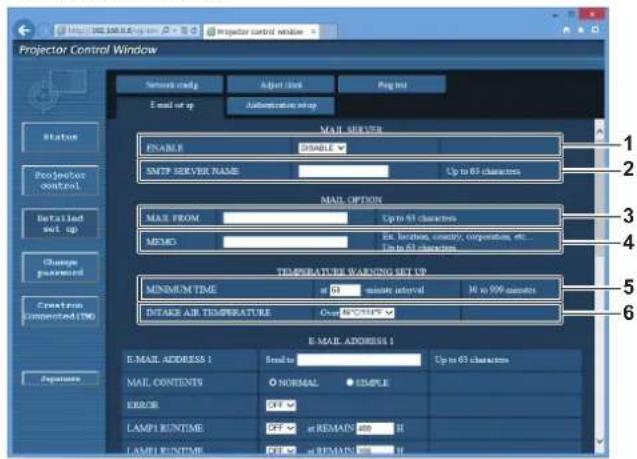Click the Status sidebar button
This screenshot has width=637, height=459.
(60, 137)
